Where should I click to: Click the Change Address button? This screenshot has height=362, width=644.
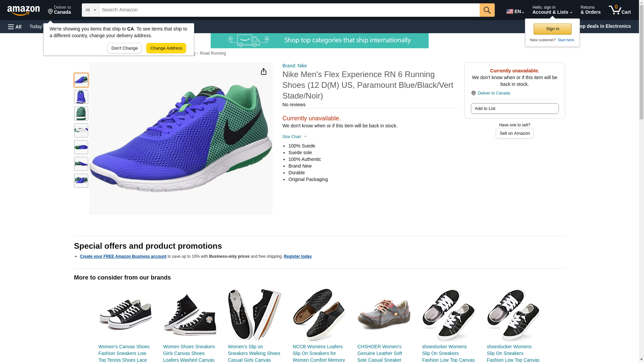tap(166, 48)
